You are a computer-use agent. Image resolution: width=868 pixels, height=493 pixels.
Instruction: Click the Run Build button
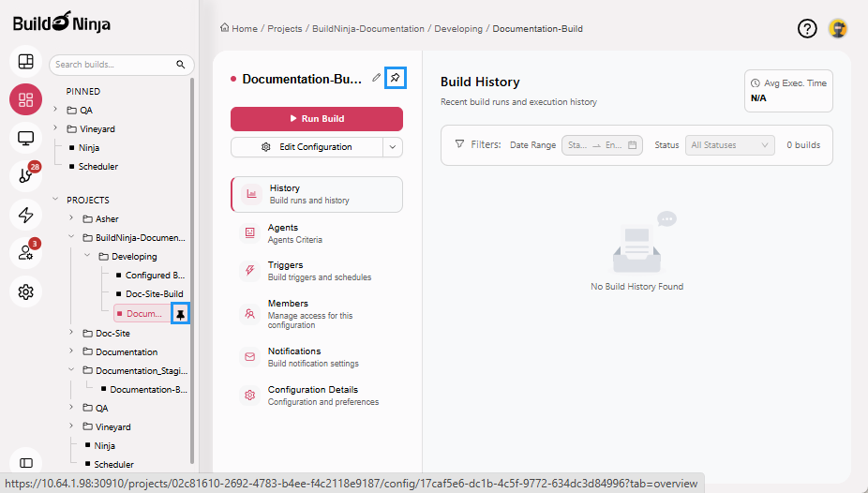coord(317,119)
